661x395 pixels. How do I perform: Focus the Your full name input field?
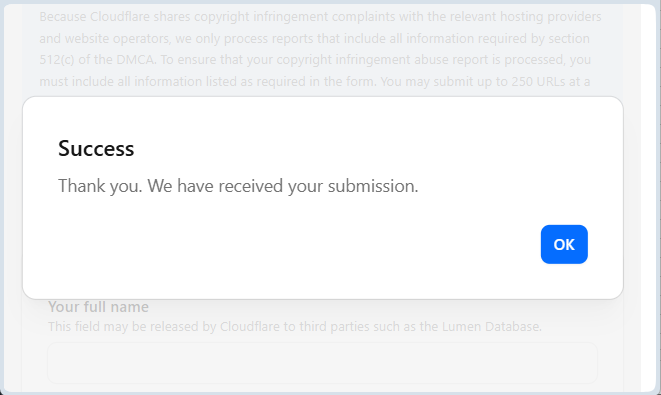(x=322, y=363)
